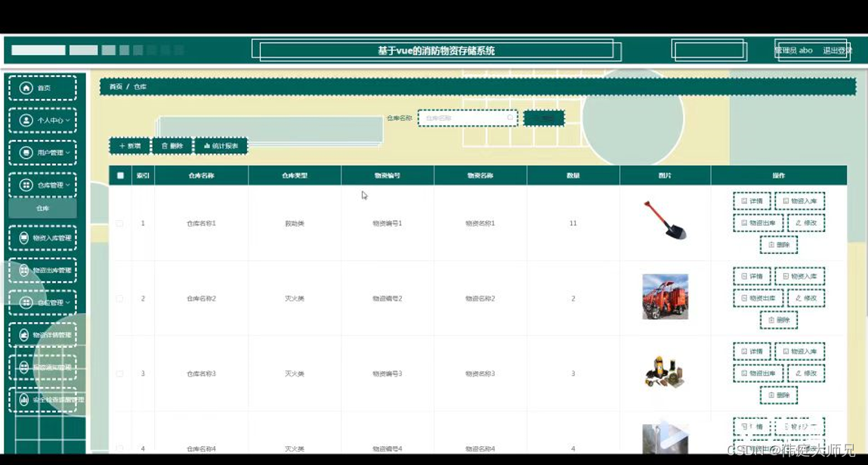Expand the 个人中心 menu chevron
This screenshot has width=868, height=465.
pos(68,120)
